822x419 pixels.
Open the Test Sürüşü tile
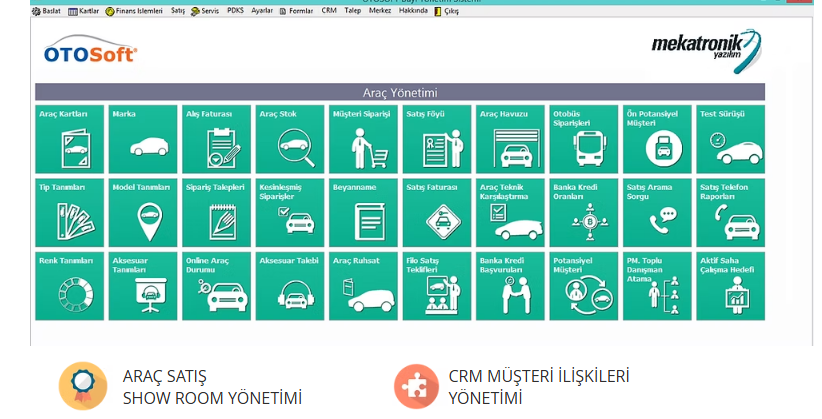(x=730, y=139)
